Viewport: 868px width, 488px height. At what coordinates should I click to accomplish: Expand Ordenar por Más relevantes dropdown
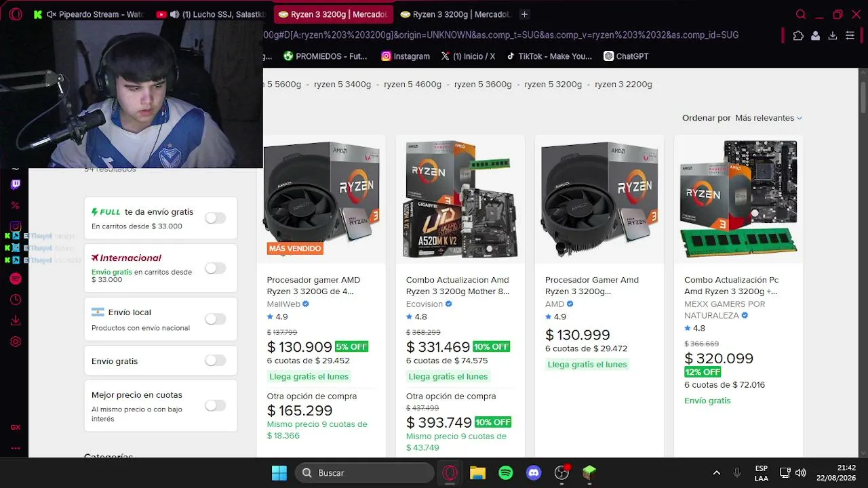tap(768, 118)
